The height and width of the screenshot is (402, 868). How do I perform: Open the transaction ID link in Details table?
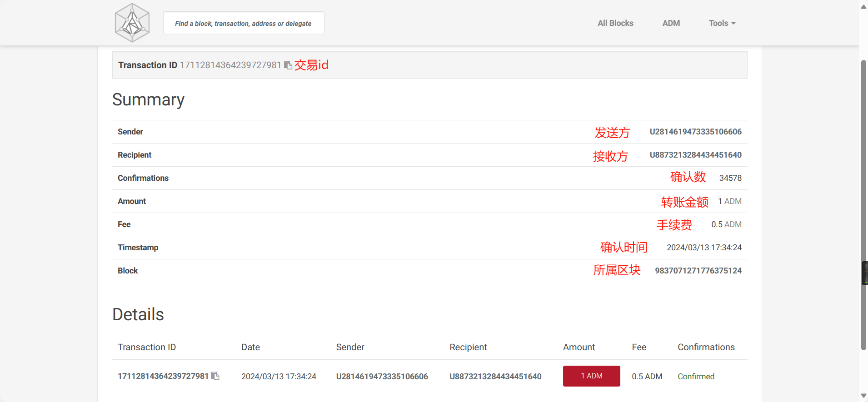(163, 376)
